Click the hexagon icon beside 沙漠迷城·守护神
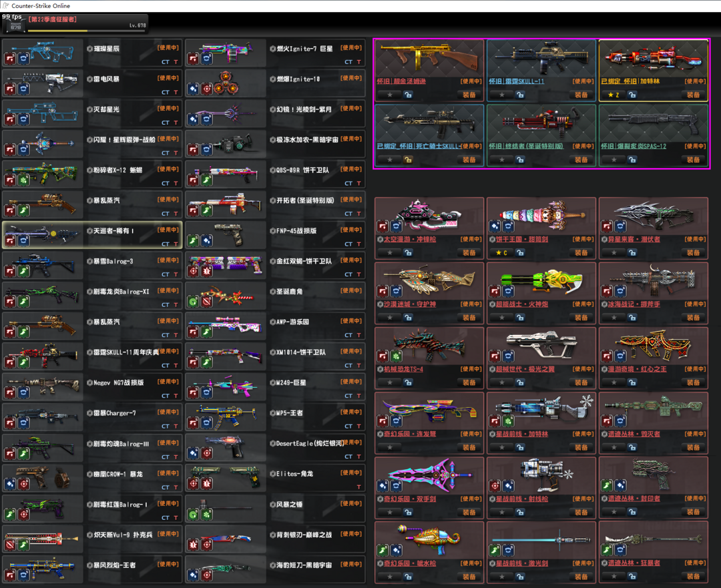This screenshot has height=588, width=721. [381, 304]
